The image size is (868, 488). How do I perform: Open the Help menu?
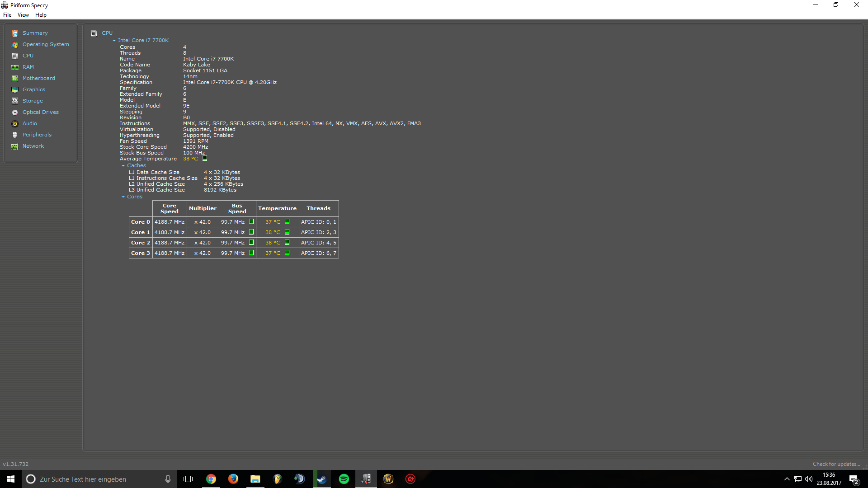click(x=41, y=15)
